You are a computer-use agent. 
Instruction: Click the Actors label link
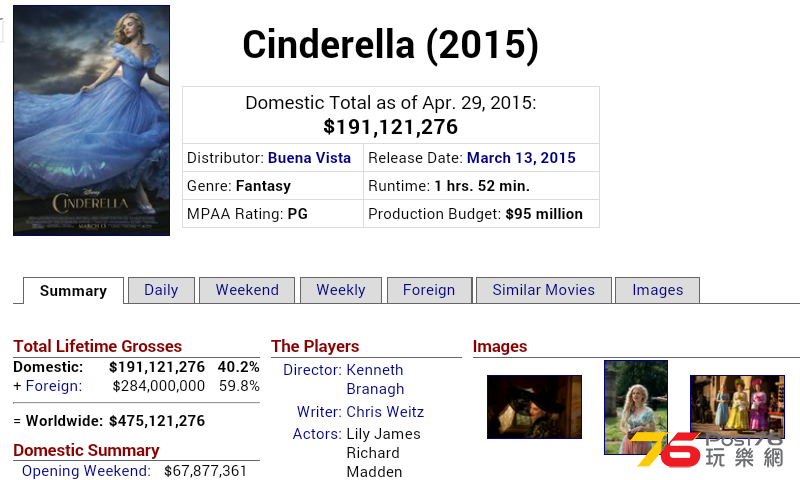pos(317,434)
